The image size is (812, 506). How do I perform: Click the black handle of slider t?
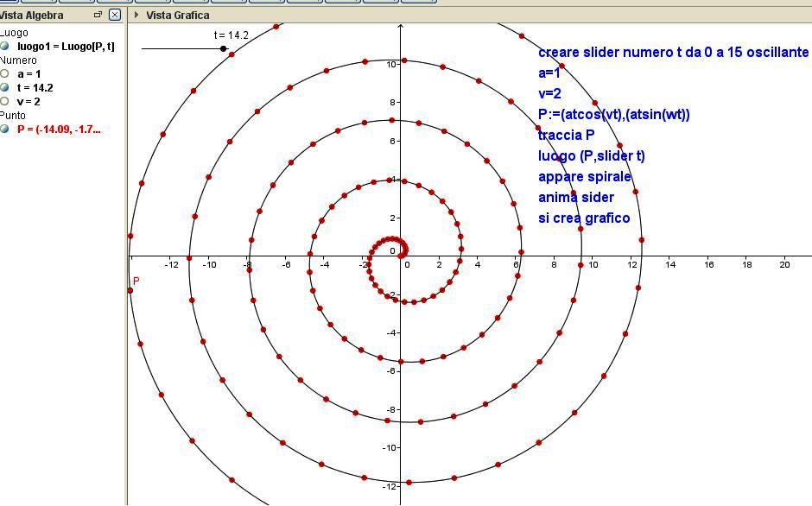223,48
